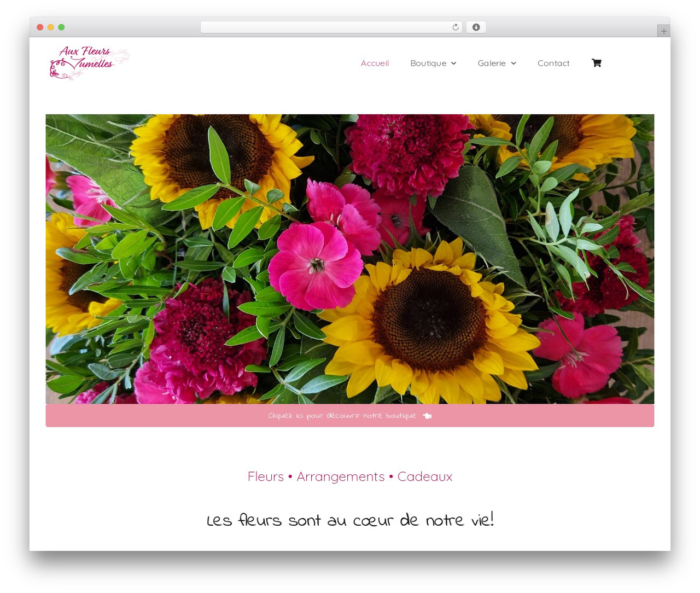
Task: Go to the Accueil menu item
Action: 375,63
